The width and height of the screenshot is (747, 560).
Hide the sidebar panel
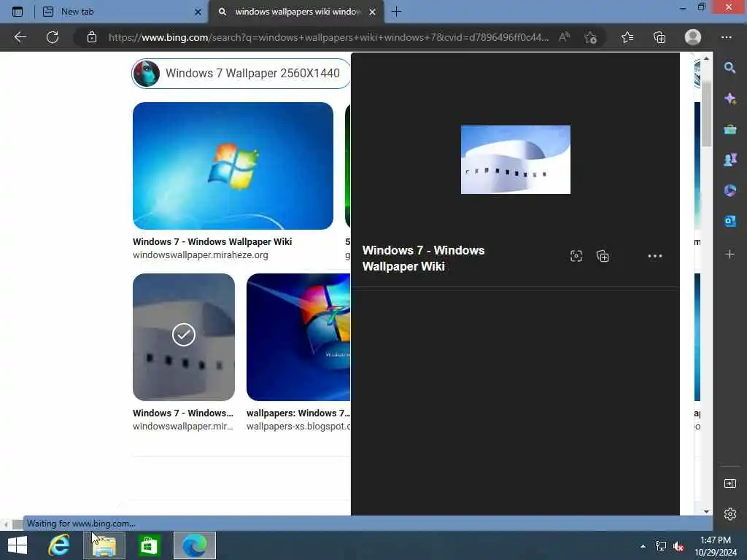729,484
